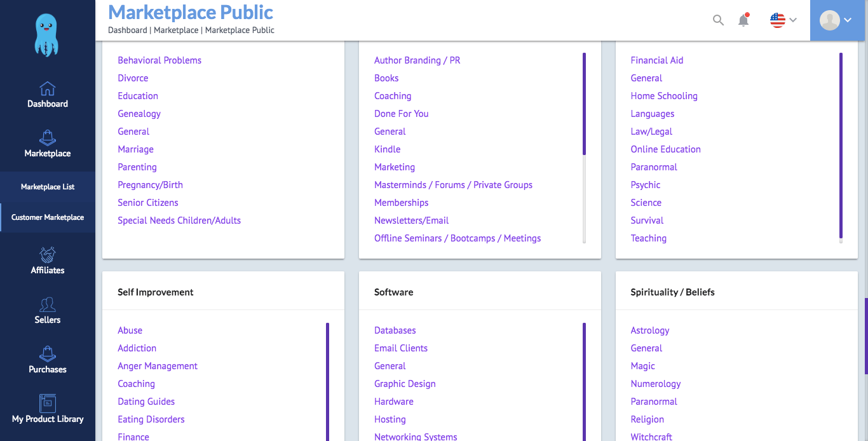Open Special Needs Children/Adults link
Screen dimensions: 868x441
point(179,221)
